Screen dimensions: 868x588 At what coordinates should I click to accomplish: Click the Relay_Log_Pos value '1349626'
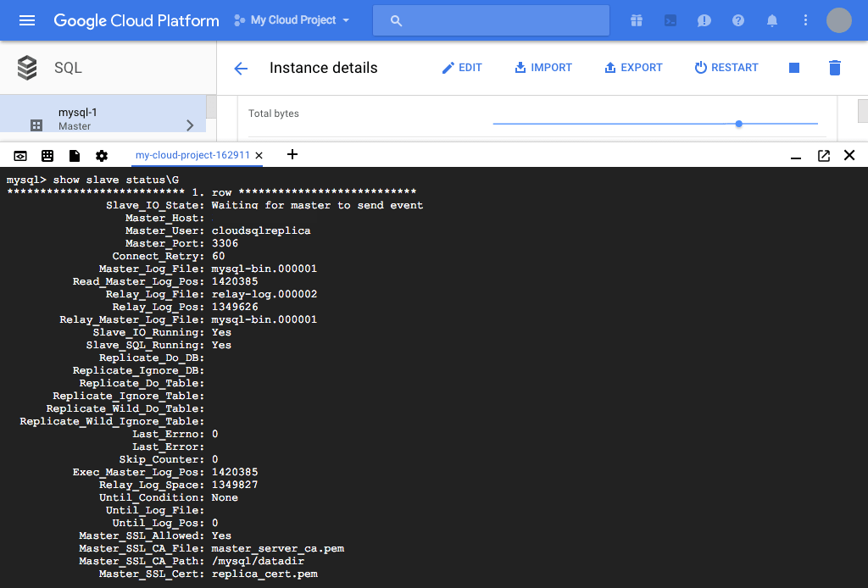click(235, 307)
